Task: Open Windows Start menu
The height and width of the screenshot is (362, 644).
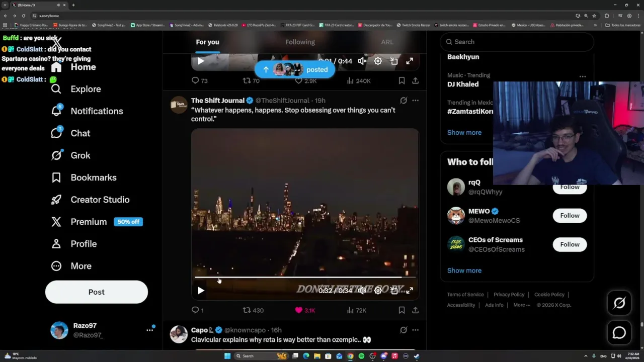Action: coord(227,356)
